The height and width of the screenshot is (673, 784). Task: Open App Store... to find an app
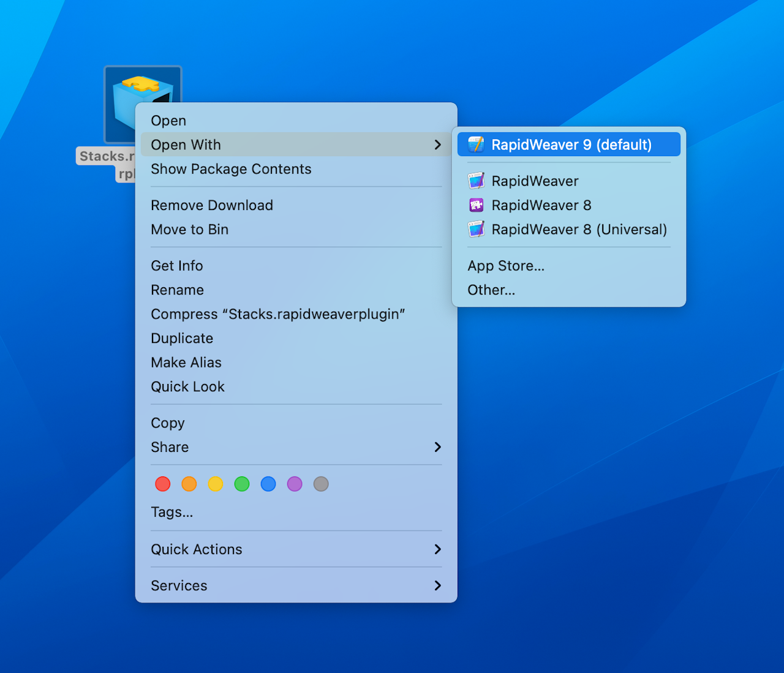[506, 265]
